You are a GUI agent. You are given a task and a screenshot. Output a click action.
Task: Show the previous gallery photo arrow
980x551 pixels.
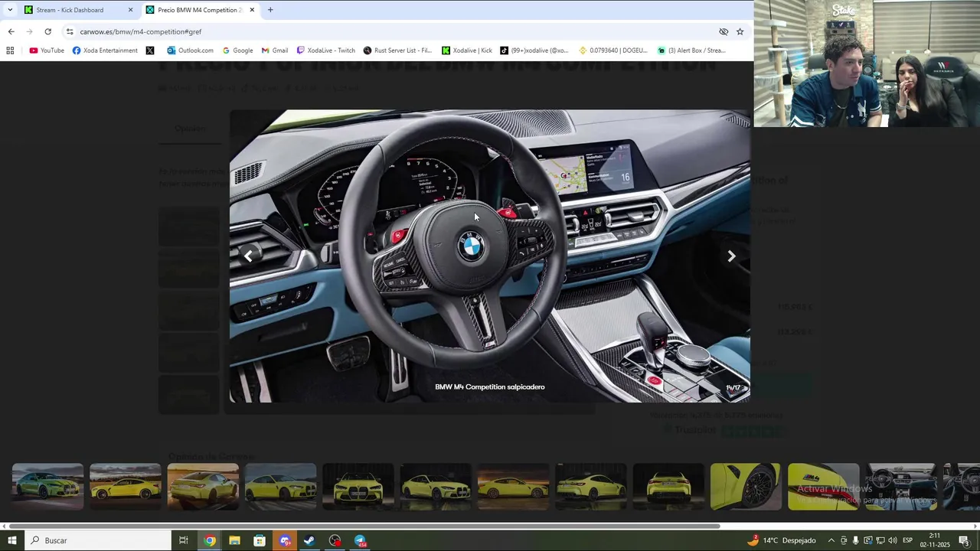pyautogui.click(x=248, y=256)
